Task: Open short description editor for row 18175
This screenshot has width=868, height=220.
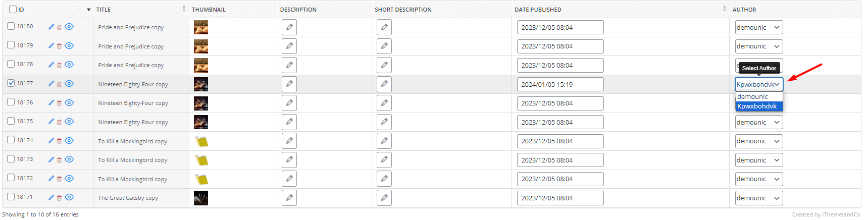Action: point(384,122)
